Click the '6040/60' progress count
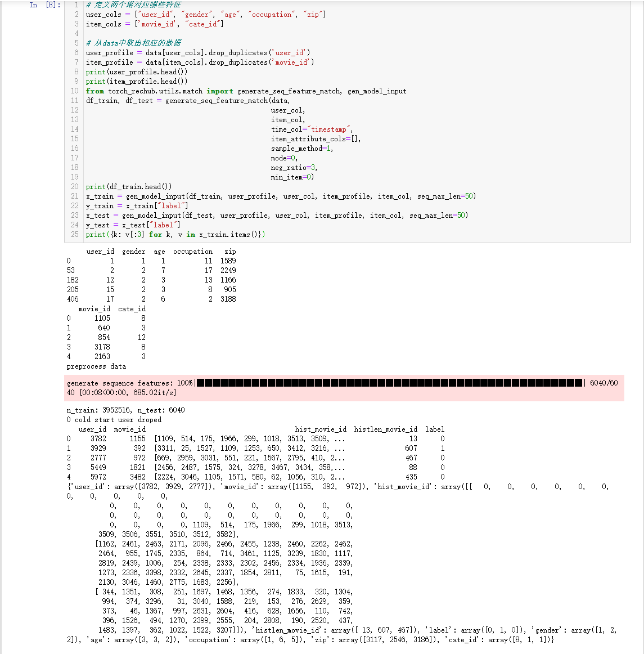This screenshot has width=644, height=654. (604, 383)
